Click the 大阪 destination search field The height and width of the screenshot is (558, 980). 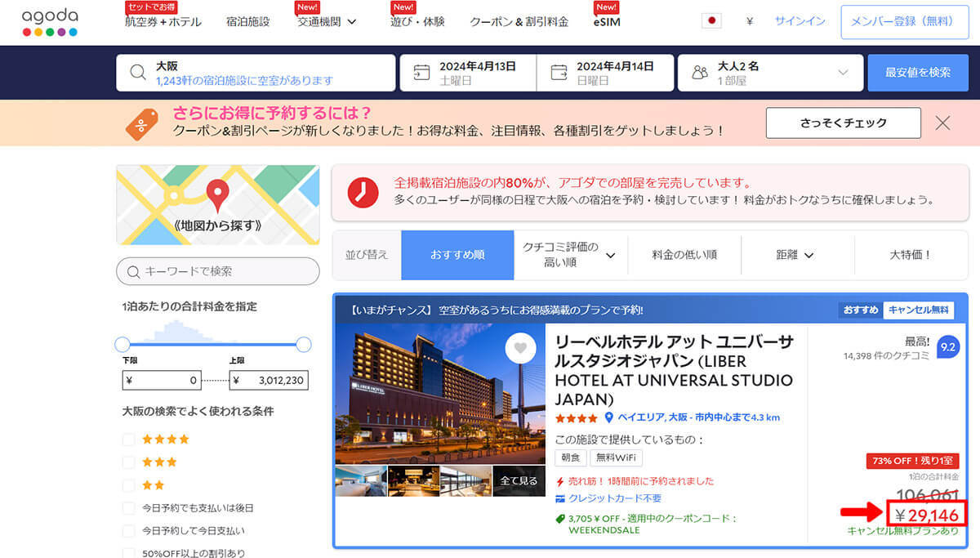coord(256,73)
